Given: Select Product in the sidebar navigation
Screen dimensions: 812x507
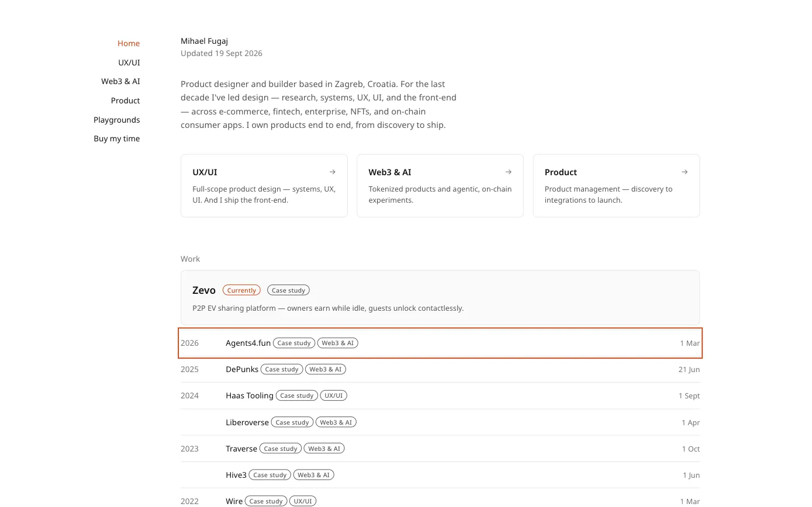Looking at the screenshot, I should [x=126, y=100].
